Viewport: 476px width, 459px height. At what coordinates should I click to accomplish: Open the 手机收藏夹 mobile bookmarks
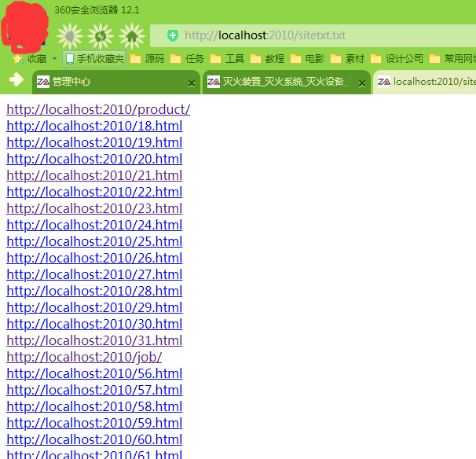(94, 59)
